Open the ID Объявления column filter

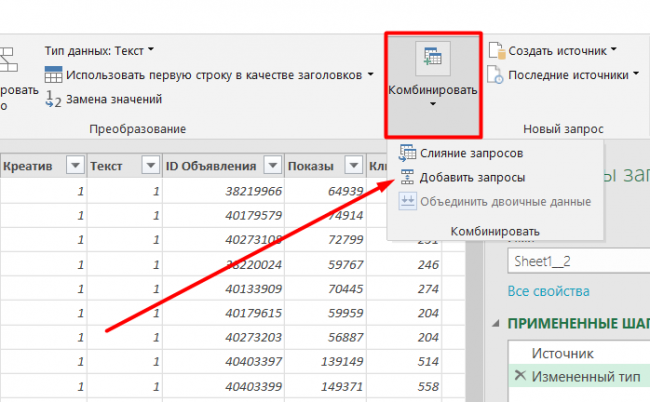coord(271,166)
